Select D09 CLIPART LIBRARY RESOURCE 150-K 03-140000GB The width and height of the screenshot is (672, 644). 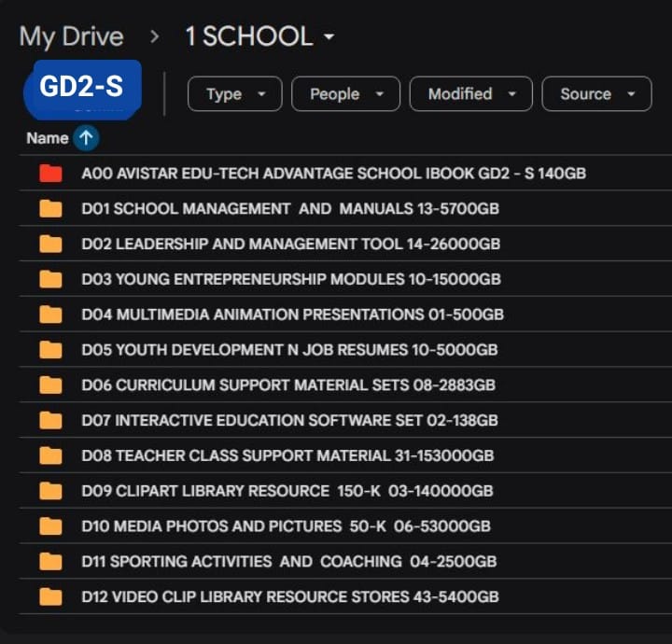(x=287, y=491)
